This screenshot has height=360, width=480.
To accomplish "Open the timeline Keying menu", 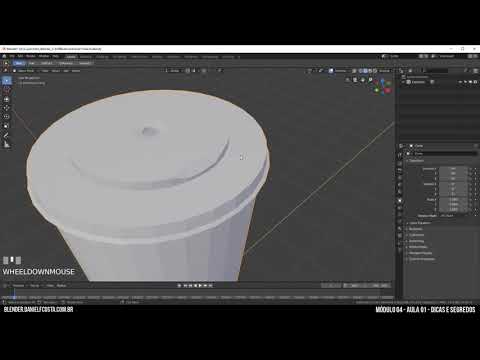I will [34, 286].
